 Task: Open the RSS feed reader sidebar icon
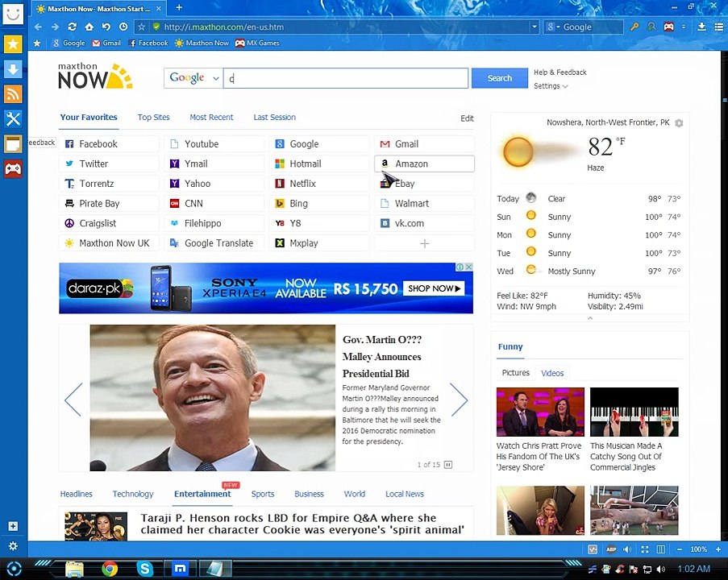pos(13,94)
